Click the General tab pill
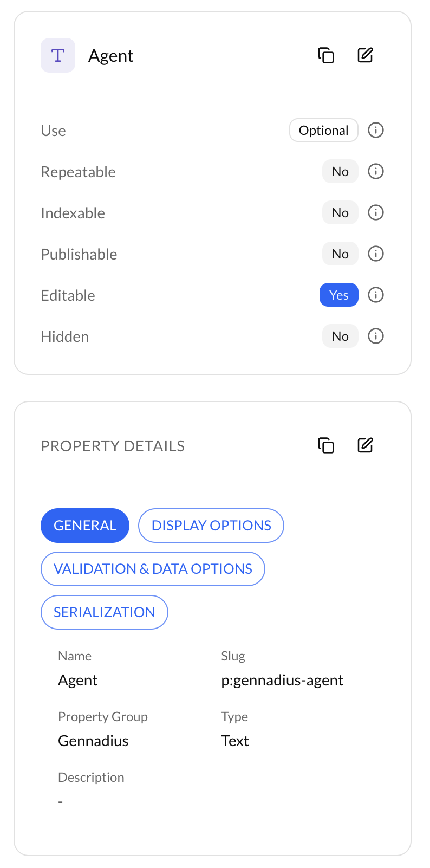430x868 pixels. [85, 525]
